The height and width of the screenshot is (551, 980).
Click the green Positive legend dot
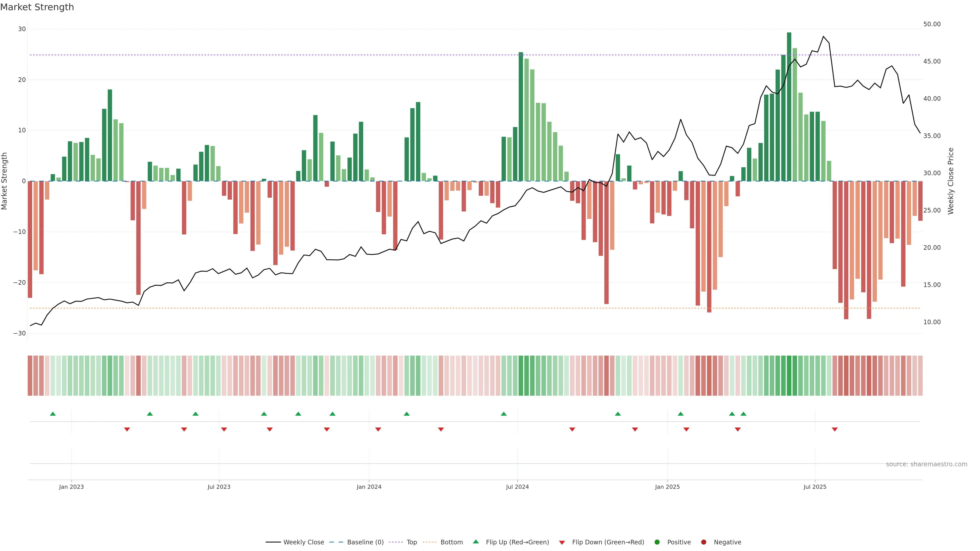tap(657, 542)
